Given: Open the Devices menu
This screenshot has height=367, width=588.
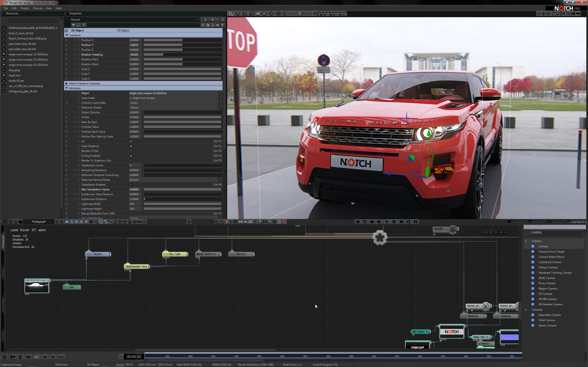Looking at the screenshot, I should point(38,8).
